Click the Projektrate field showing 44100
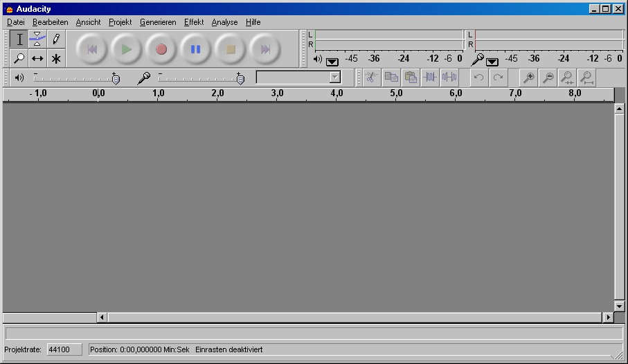 click(64, 349)
